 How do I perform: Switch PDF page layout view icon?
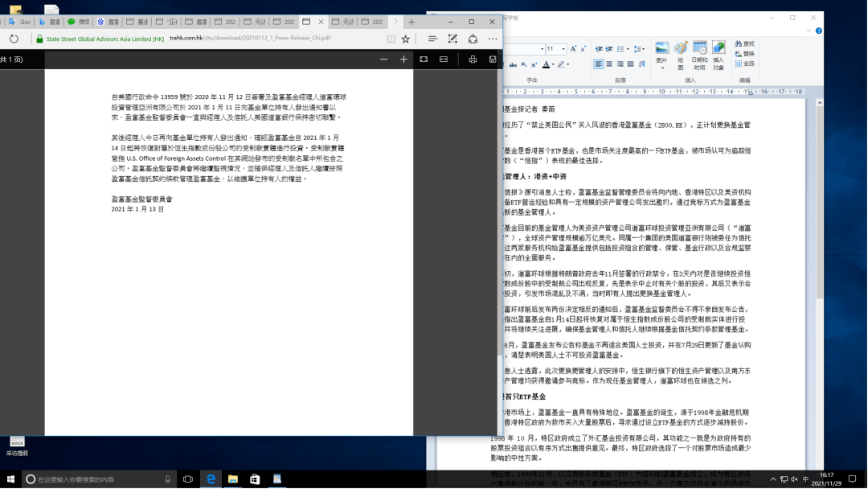click(444, 60)
